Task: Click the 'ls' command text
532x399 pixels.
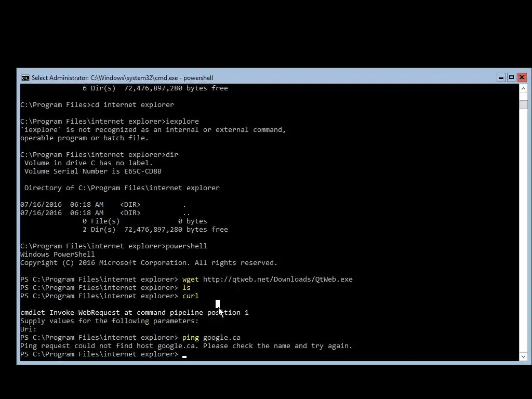Action: [x=187, y=288]
